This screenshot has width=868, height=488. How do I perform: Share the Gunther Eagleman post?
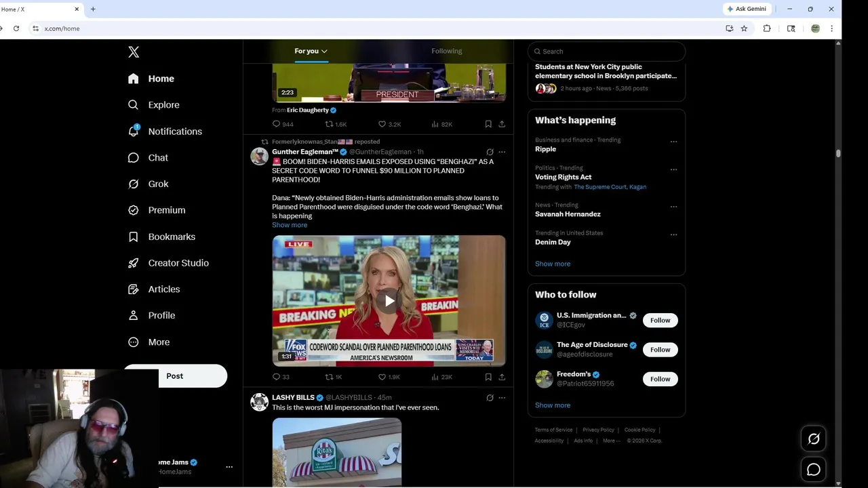click(502, 377)
